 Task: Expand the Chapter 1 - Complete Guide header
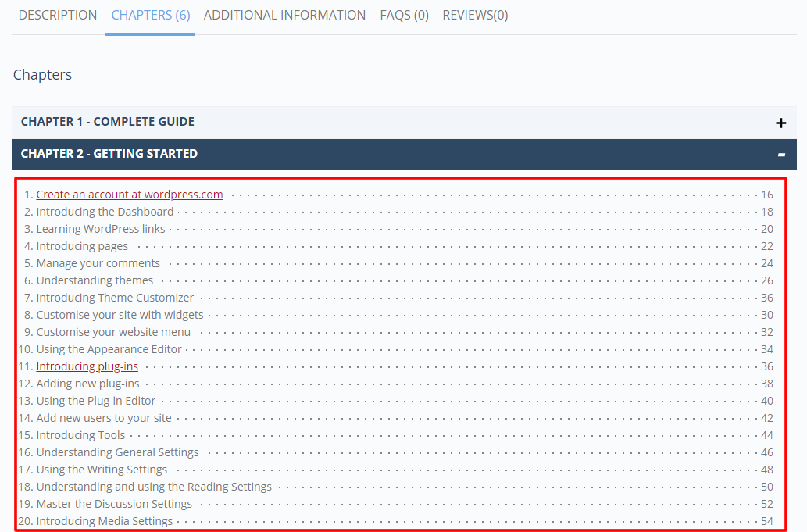pos(108,122)
